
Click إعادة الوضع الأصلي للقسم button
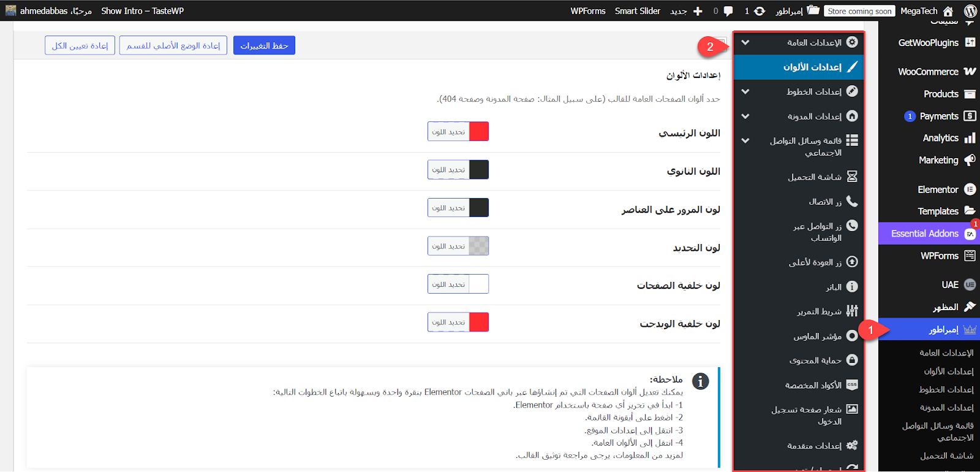[173, 45]
